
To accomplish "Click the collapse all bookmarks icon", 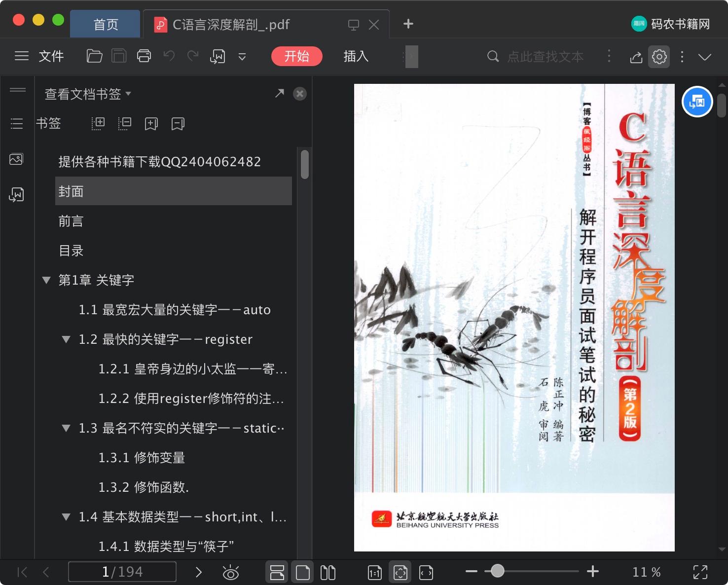I will click(125, 123).
